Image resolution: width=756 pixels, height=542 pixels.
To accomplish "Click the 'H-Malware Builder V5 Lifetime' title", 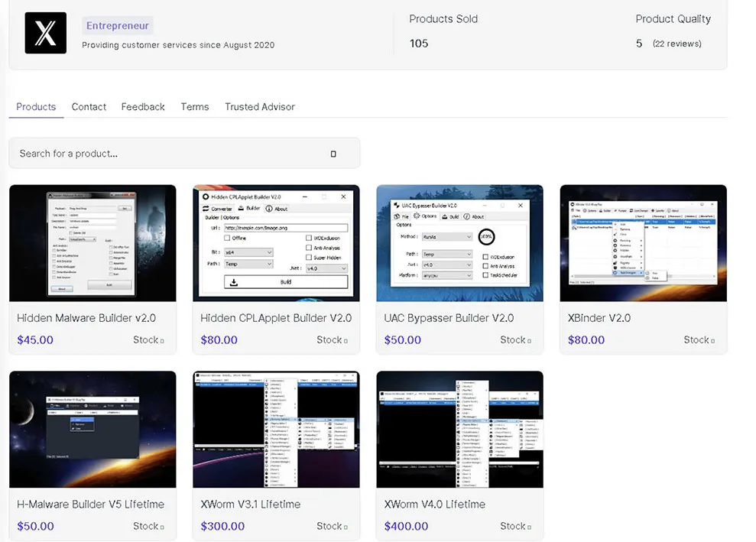I will (91, 504).
